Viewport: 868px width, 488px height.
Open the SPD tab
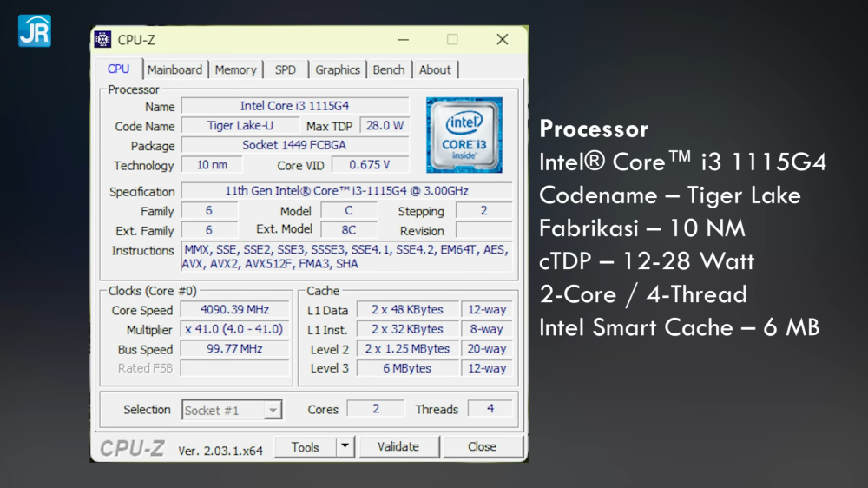[x=285, y=69]
